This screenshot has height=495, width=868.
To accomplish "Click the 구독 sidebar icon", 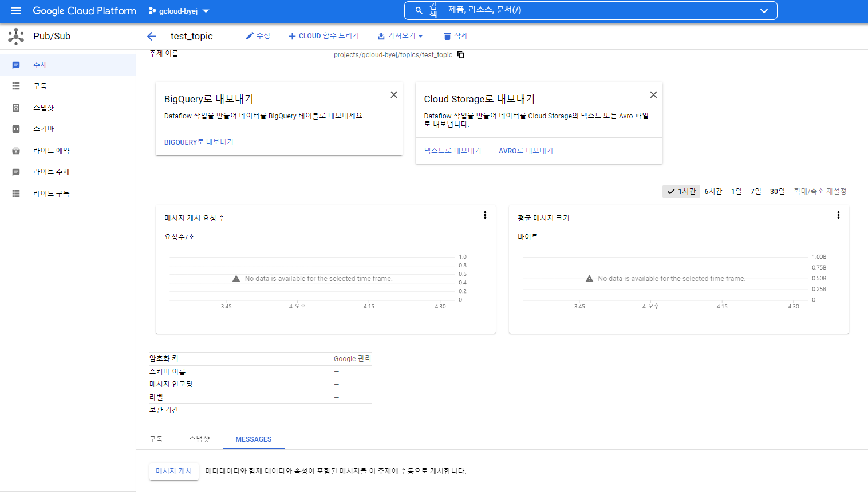I will coord(16,86).
